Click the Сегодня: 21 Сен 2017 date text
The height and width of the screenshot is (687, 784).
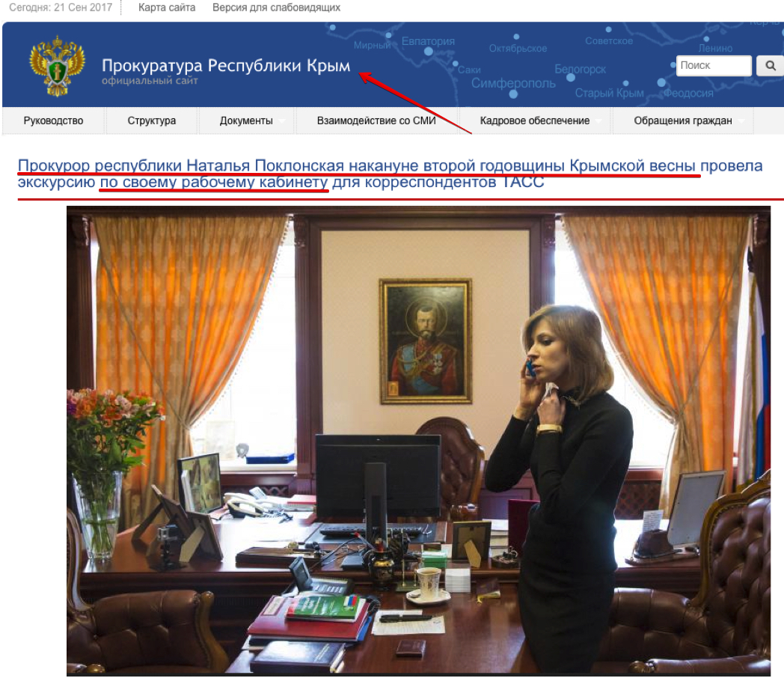[x=61, y=7]
